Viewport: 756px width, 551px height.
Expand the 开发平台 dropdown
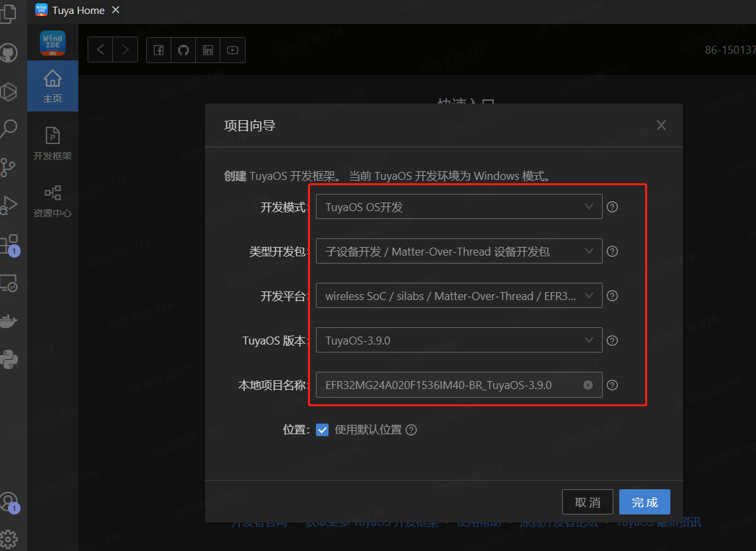(x=459, y=295)
